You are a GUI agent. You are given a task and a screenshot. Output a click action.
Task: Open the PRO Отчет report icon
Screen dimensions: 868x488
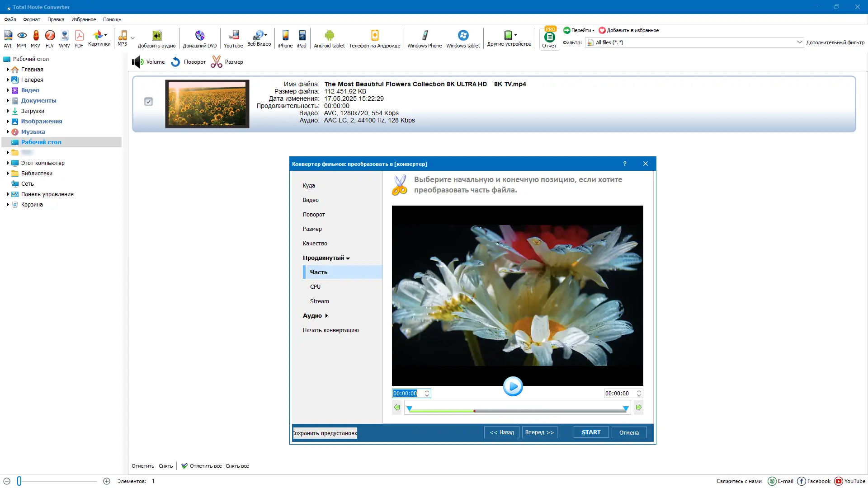549,38
